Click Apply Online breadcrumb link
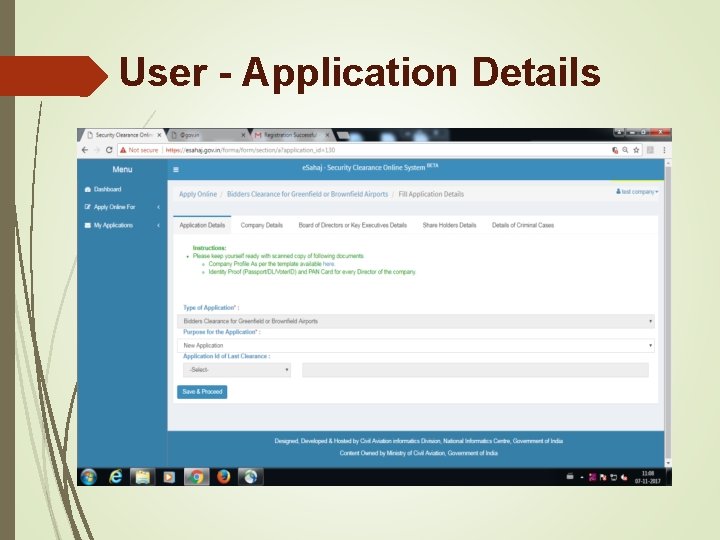The width and height of the screenshot is (720, 540). (x=198, y=194)
